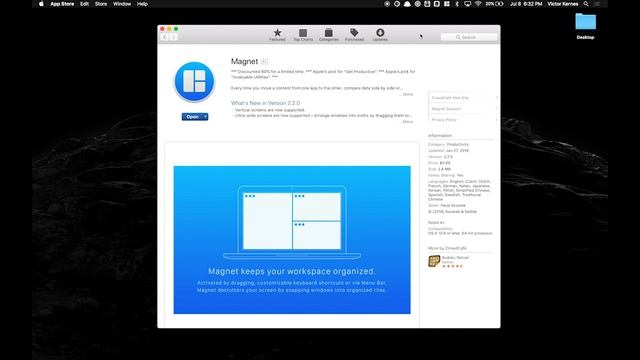Go back with the left arrow
Viewport: 640px width, 360px height.
pos(165,37)
